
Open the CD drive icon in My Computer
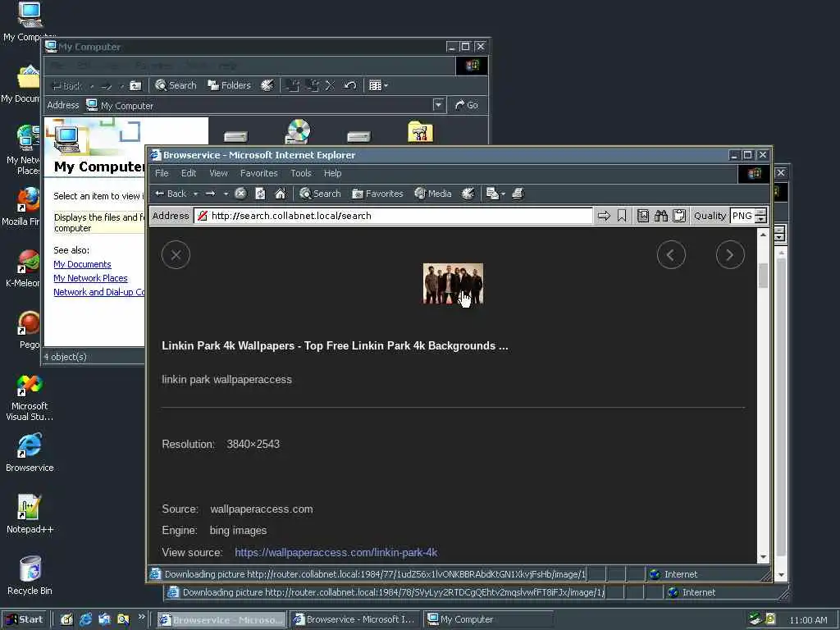click(298, 132)
